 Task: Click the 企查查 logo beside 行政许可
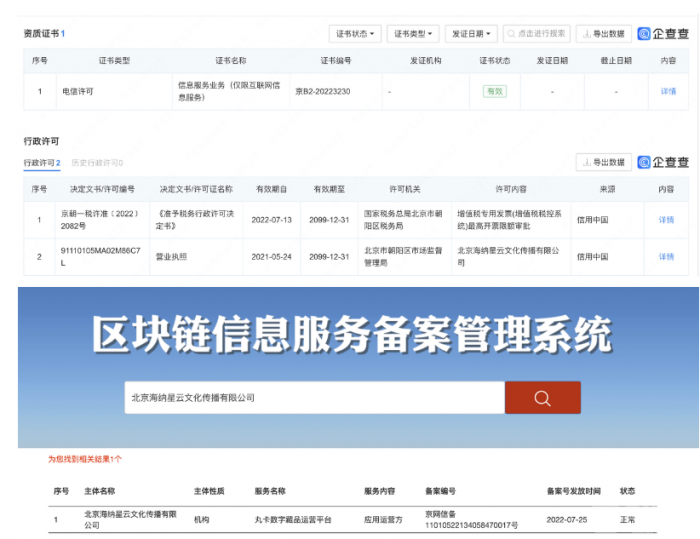[x=663, y=162]
